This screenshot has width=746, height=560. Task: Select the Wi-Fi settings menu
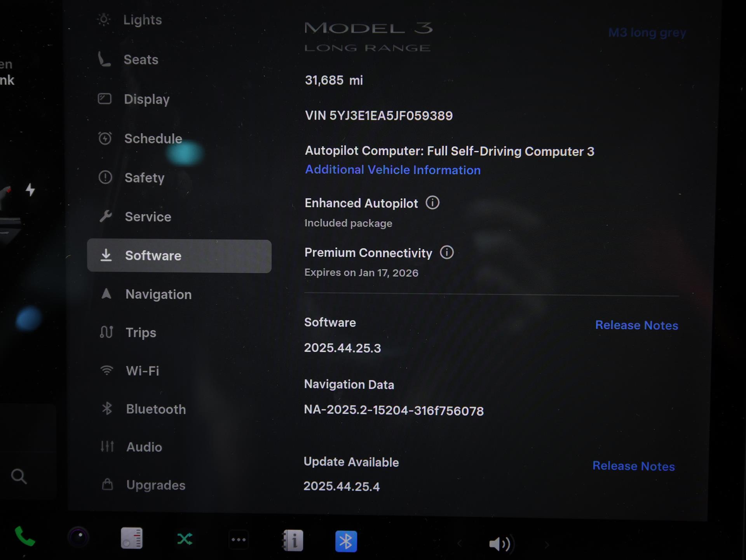142,371
